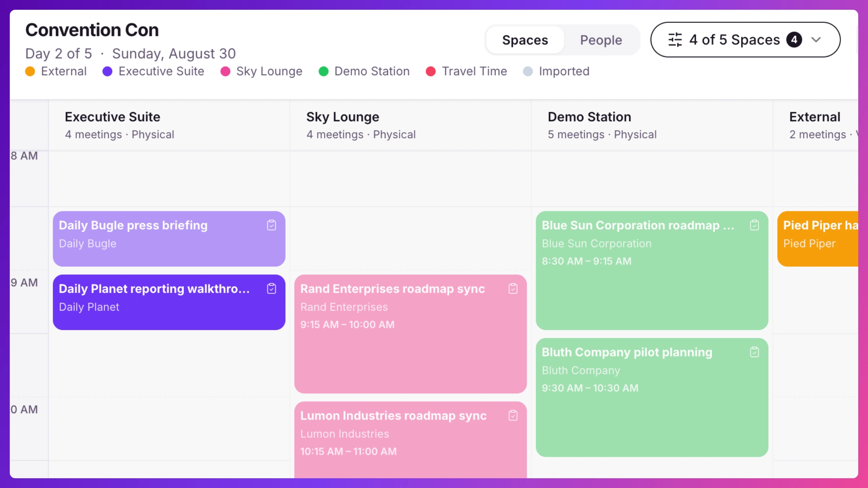Click the purple Executive Suite legend dot

107,71
